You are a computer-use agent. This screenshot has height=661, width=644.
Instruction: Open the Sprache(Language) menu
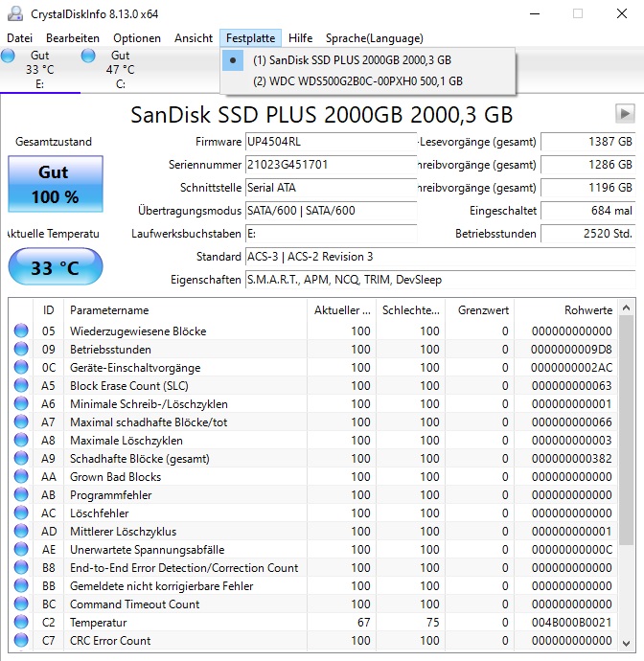coord(374,38)
